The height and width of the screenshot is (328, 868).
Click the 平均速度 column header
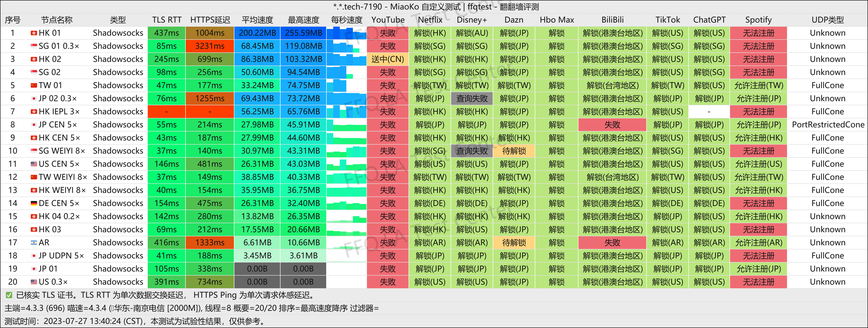pos(257,20)
